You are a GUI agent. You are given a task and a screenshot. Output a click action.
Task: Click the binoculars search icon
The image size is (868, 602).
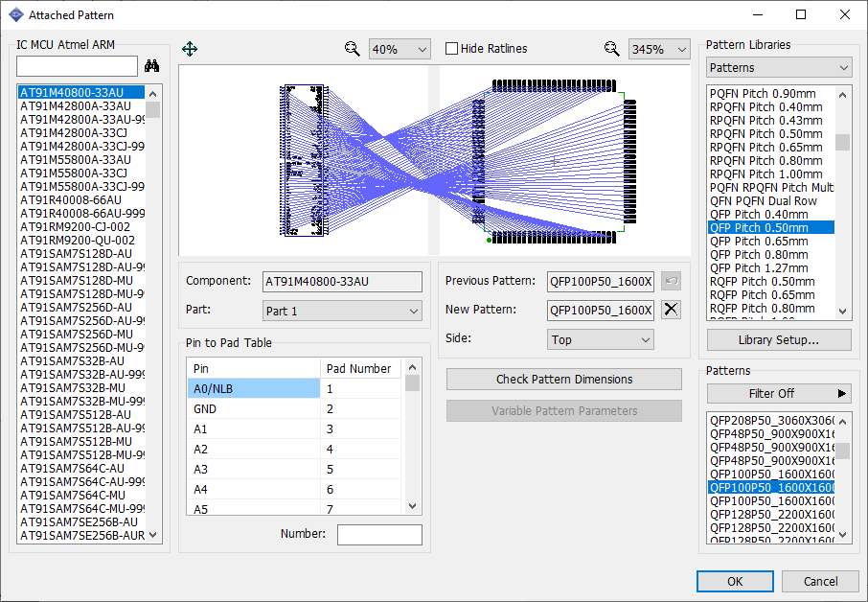pos(151,66)
